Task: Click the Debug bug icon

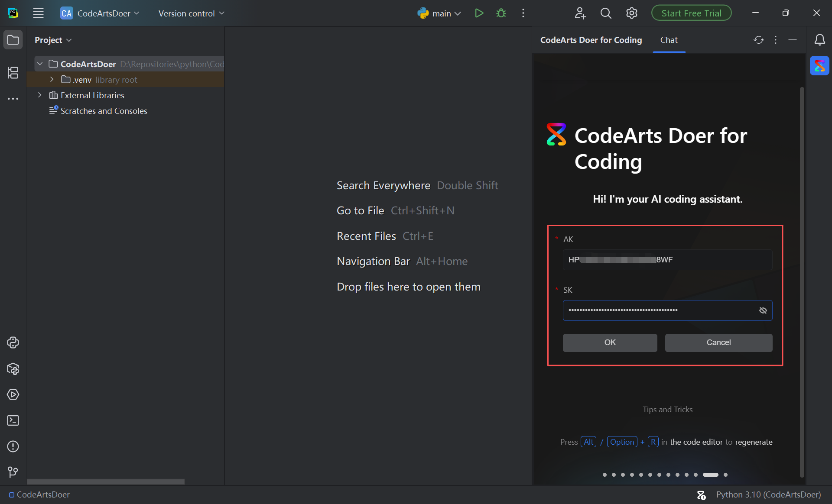Action: 501,13
